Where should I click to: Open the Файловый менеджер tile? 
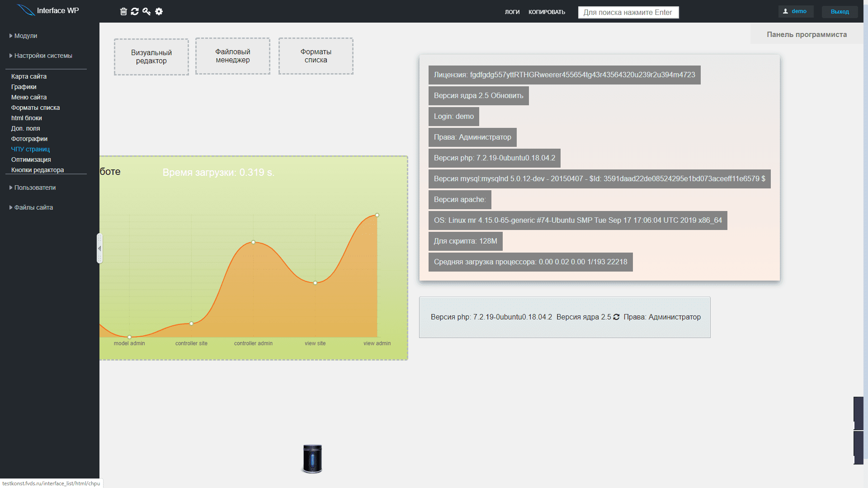[x=233, y=56]
